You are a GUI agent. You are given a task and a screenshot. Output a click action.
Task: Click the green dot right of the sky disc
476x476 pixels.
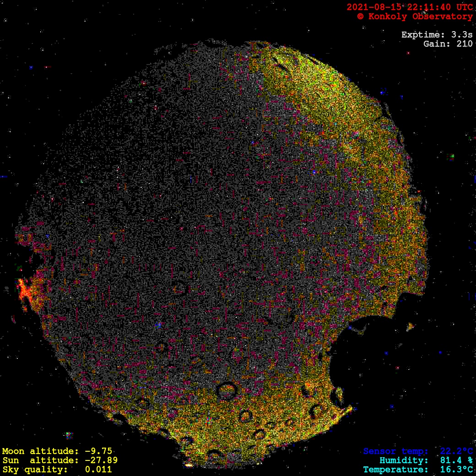pyautogui.click(x=452, y=157)
